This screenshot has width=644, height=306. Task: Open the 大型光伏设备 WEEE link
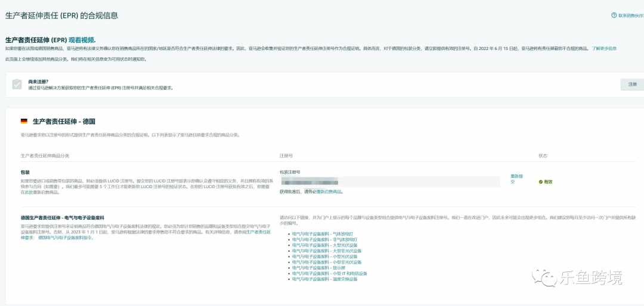tap(324, 245)
